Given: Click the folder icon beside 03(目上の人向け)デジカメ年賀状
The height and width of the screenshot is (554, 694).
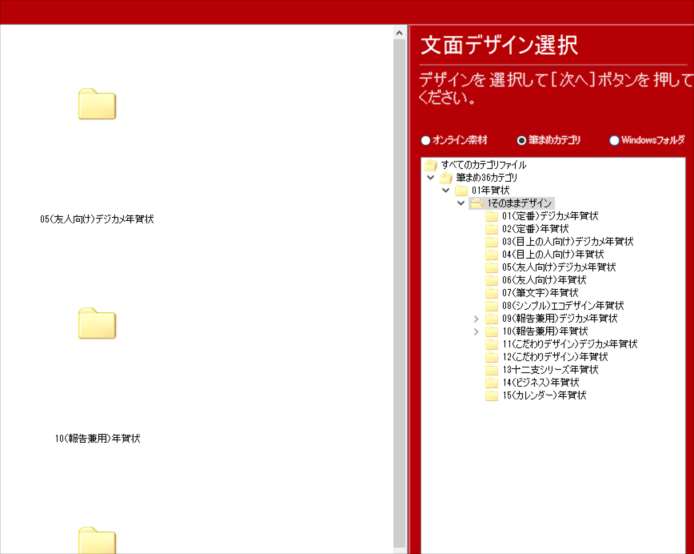Looking at the screenshot, I should (x=491, y=242).
